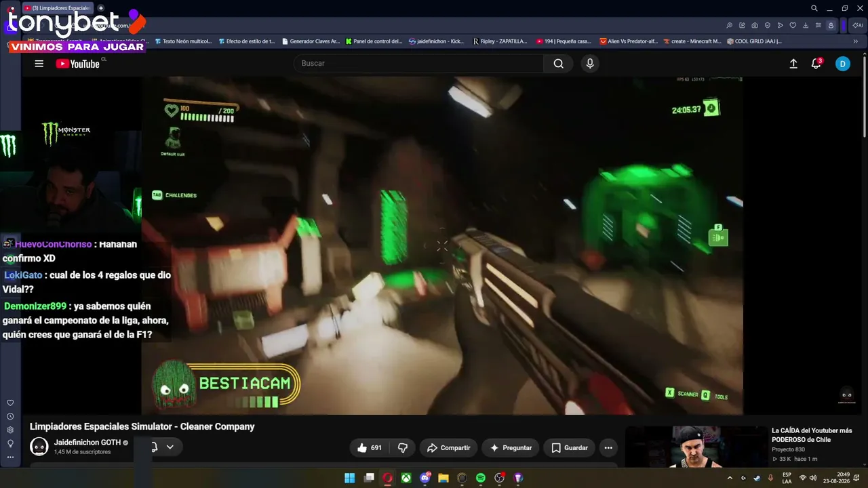Open 'La CAÍDA del Youtuber más PODEROSO' title

point(812,435)
